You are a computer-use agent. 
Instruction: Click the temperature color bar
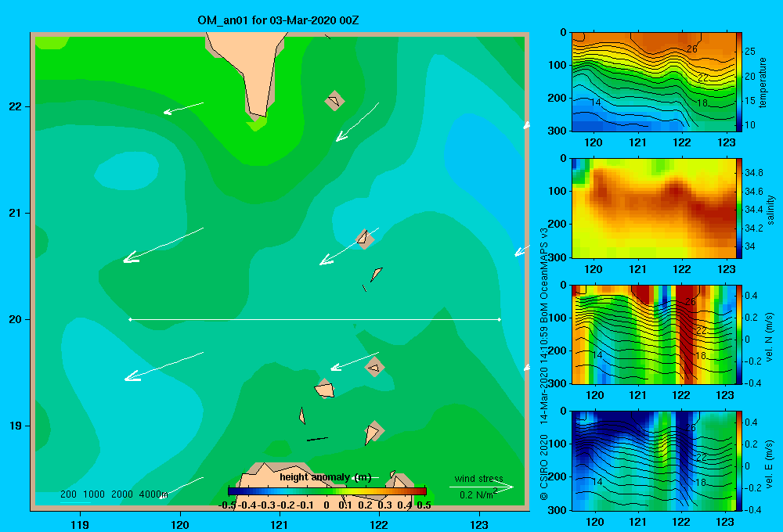point(739,82)
